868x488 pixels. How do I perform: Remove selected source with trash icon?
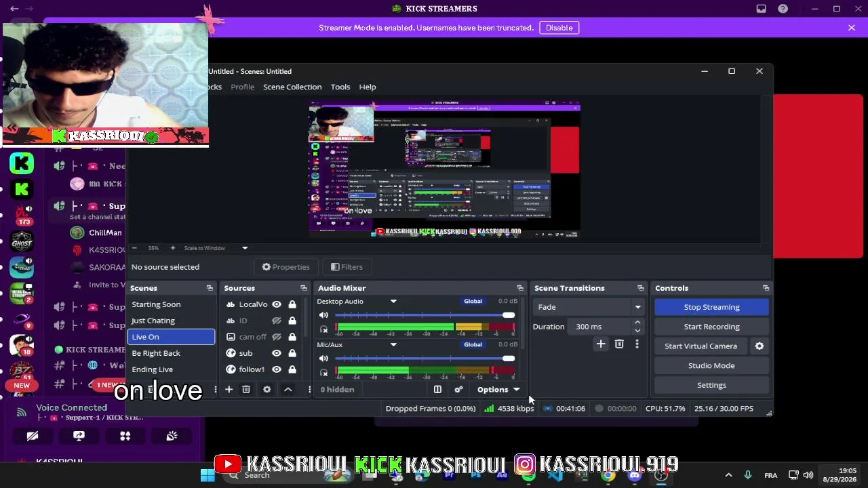pyautogui.click(x=246, y=390)
